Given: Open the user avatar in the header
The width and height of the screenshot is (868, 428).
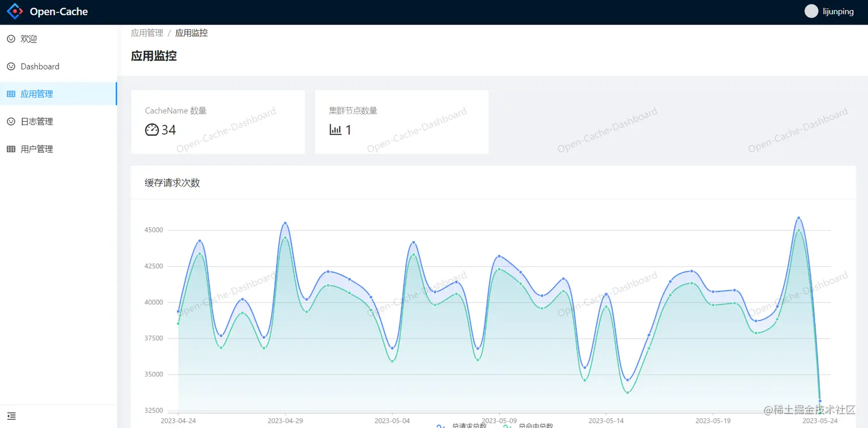Looking at the screenshot, I should pos(811,11).
